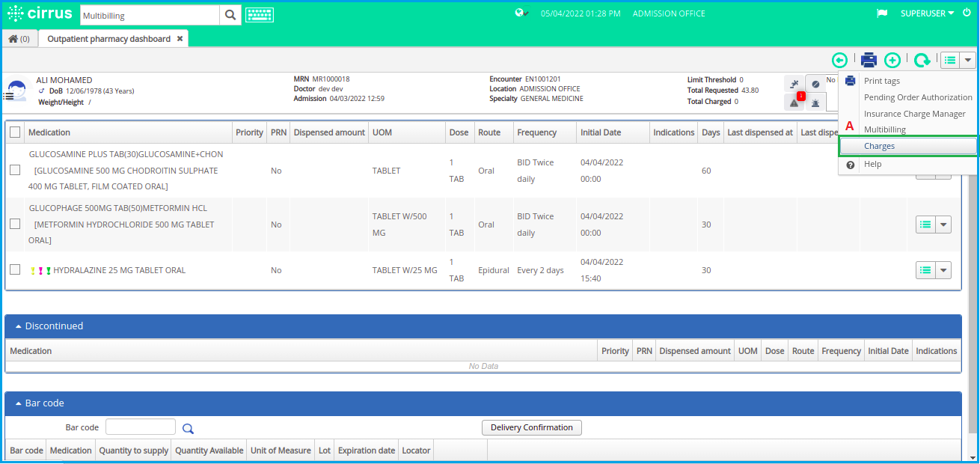Viewport: 980px width, 464px height.
Task: Click the magnifier icon in the Multibilling search bar
Action: 230,14
